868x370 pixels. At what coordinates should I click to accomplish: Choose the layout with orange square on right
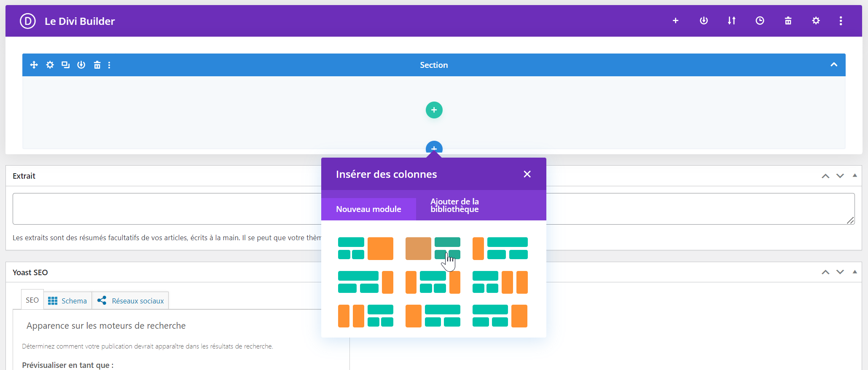point(365,249)
